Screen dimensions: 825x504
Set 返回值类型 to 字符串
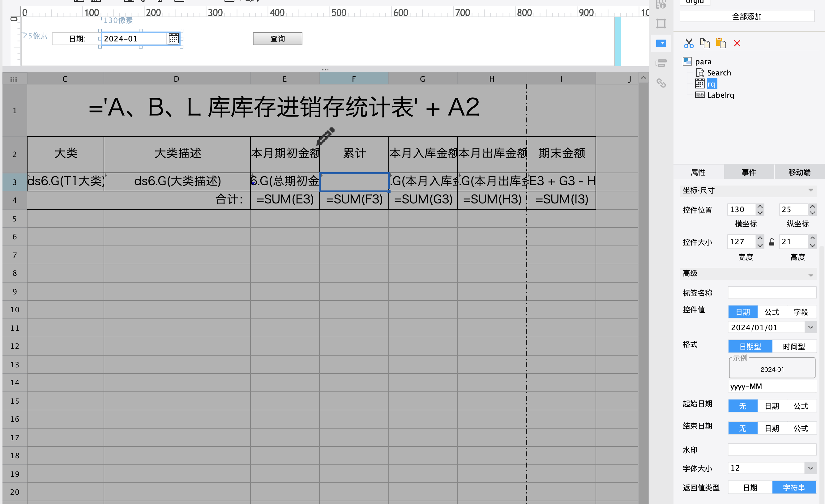click(x=794, y=488)
